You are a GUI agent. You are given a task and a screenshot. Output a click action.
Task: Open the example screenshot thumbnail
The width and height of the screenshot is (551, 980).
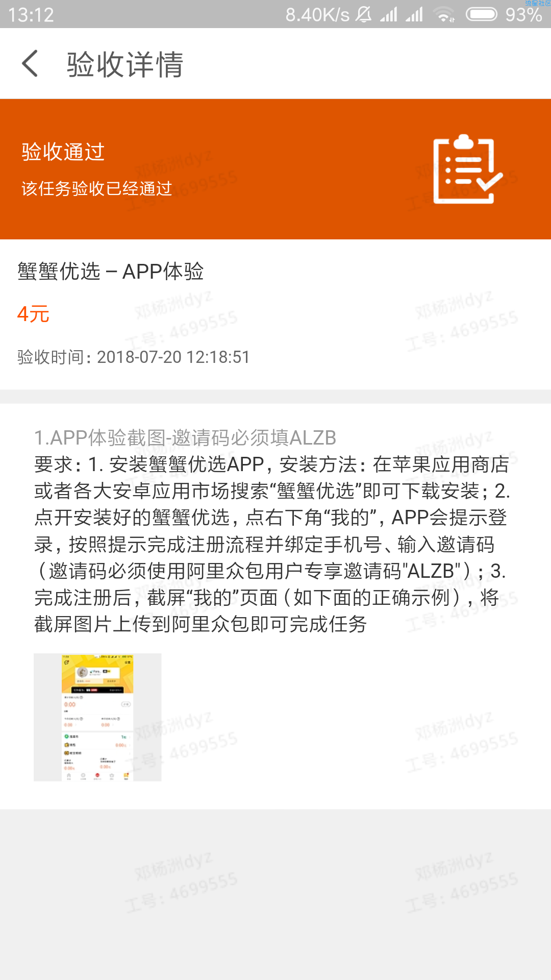[x=97, y=717]
